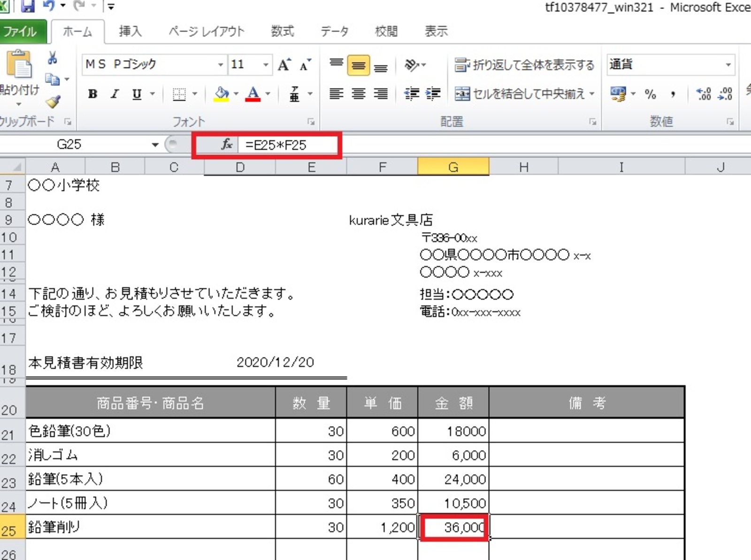The height and width of the screenshot is (560, 751).
Task: Click the accounting number format icon
Action: (618, 94)
